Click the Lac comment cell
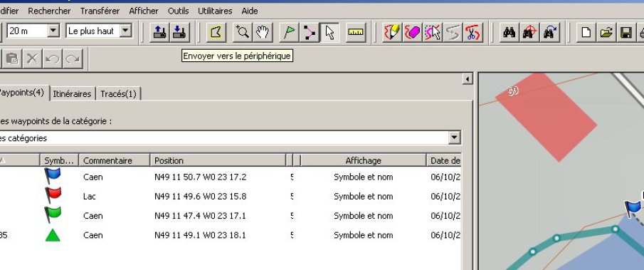The height and width of the screenshot is (270, 644). coord(89,197)
